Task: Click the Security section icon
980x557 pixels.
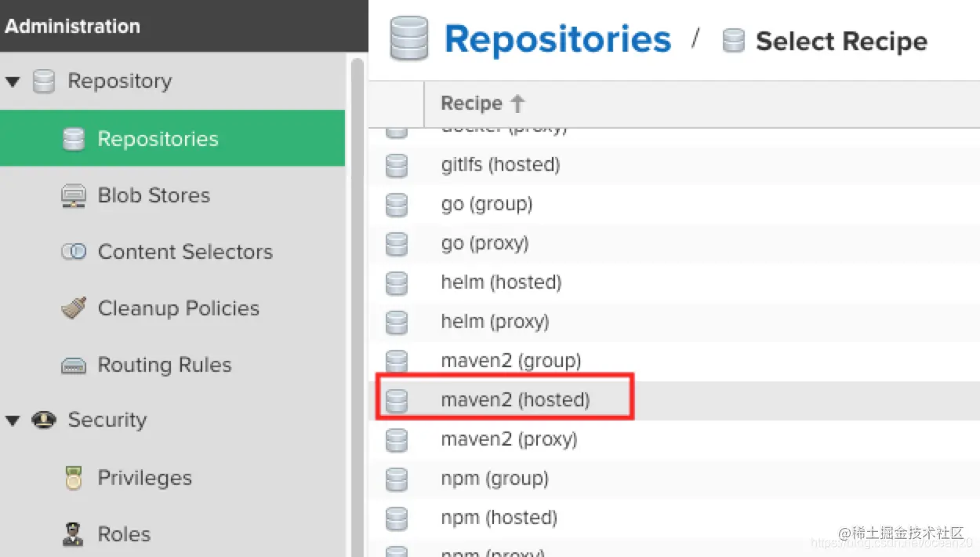Action: 44,420
